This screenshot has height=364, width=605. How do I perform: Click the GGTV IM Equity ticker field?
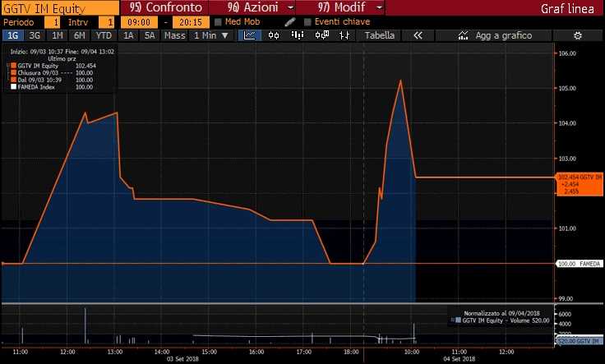pyautogui.click(x=60, y=8)
